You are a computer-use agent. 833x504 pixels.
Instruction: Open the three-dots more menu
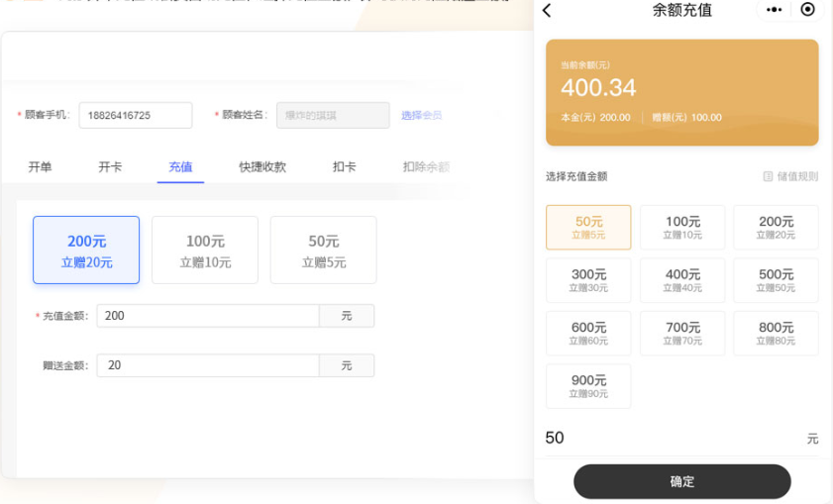(774, 10)
